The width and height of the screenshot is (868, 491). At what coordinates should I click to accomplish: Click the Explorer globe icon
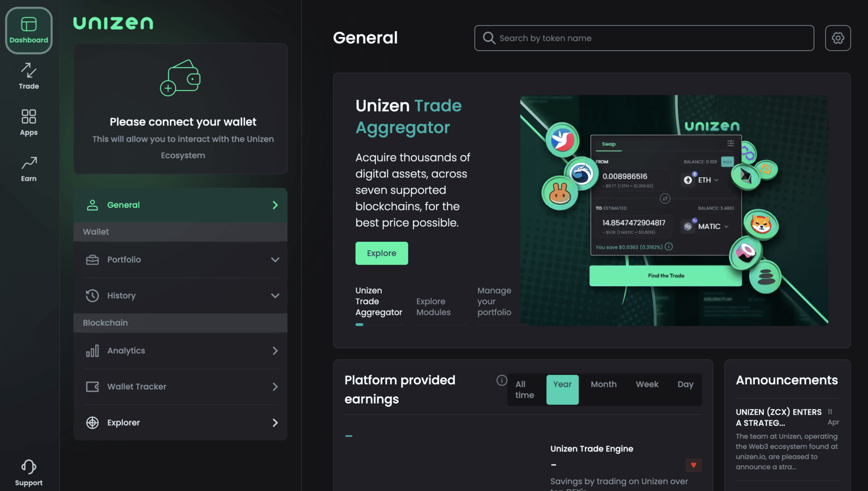(92, 423)
